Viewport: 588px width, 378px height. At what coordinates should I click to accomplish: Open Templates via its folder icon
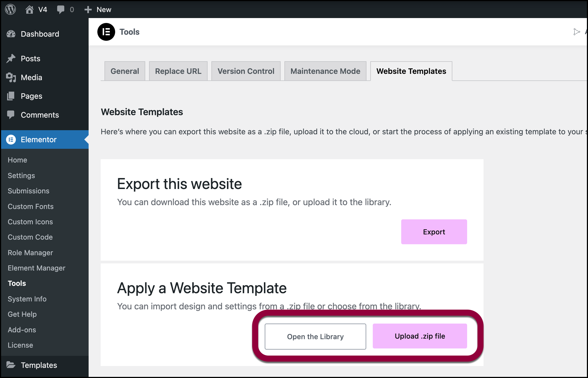click(x=11, y=365)
